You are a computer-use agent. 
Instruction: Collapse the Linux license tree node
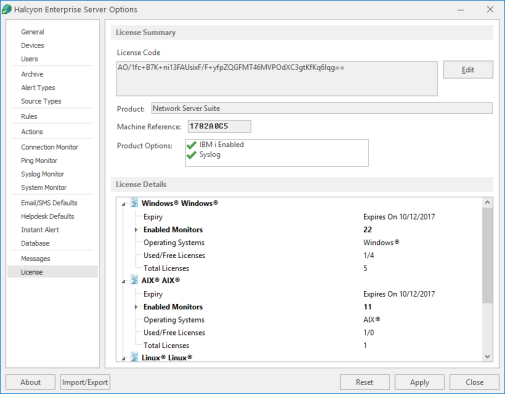tap(123, 359)
